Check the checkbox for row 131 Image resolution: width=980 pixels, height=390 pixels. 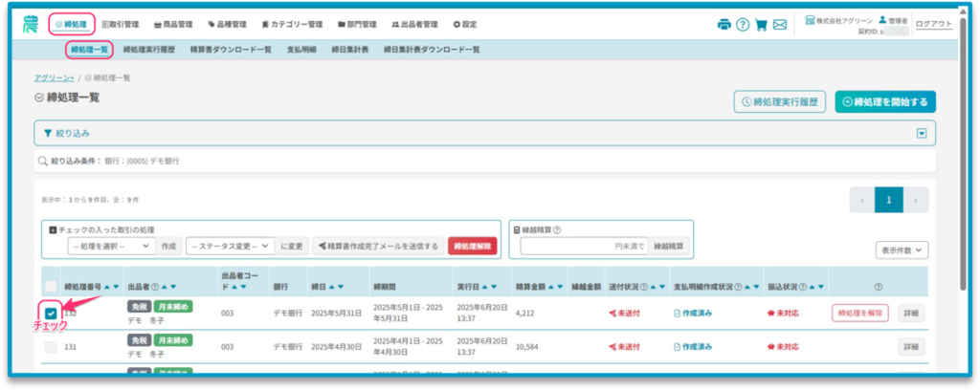tap(51, 347)
